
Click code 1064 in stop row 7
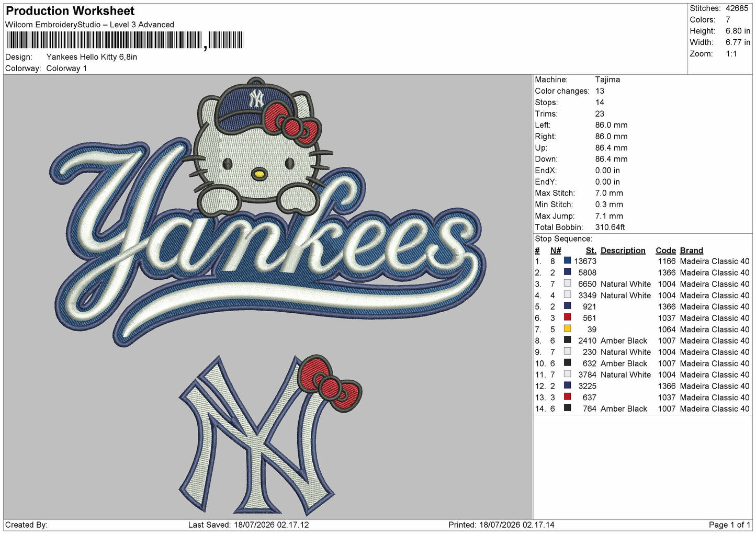667,330
